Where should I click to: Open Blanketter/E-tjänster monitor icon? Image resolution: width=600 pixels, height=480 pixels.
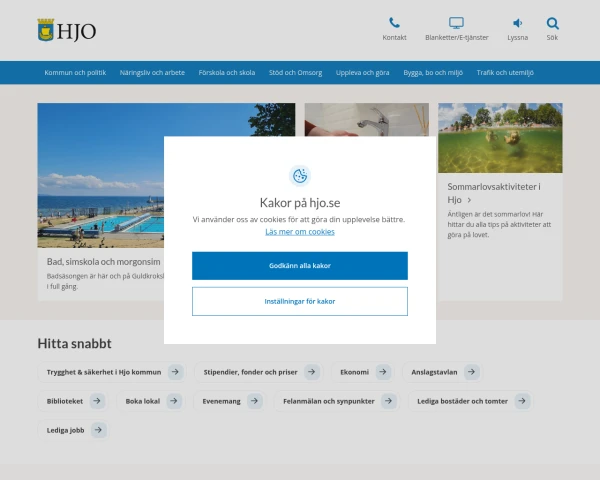pos(457,23)
